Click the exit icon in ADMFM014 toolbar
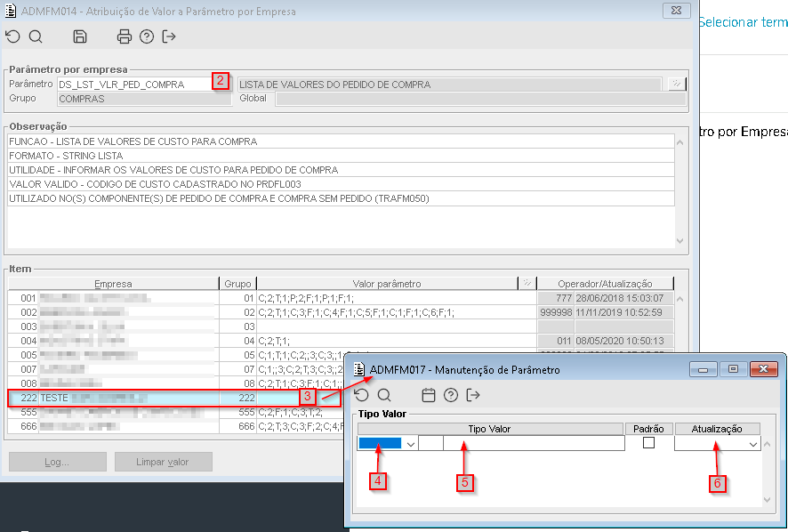 click(169, 36)
